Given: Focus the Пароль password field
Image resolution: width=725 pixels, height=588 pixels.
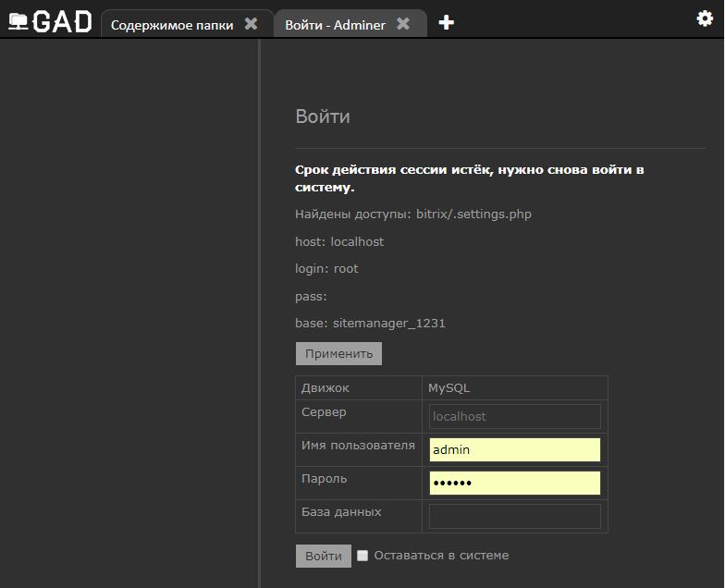Looking at the screenshot, I should pyautogui.click(x=514, y=483).
